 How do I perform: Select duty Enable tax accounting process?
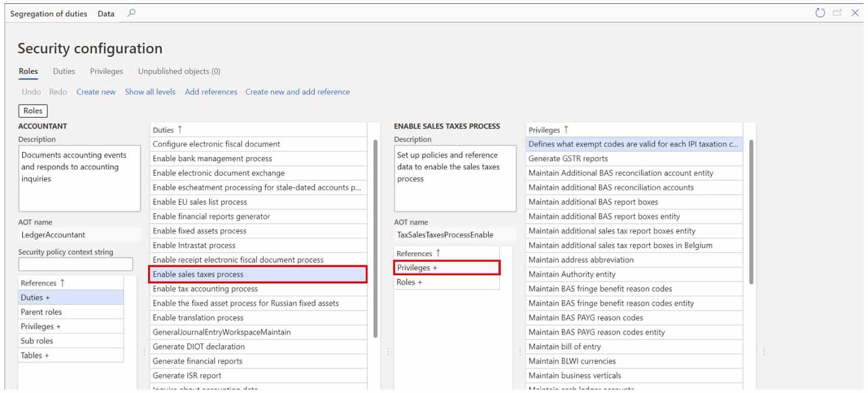(x=258, y=289)
